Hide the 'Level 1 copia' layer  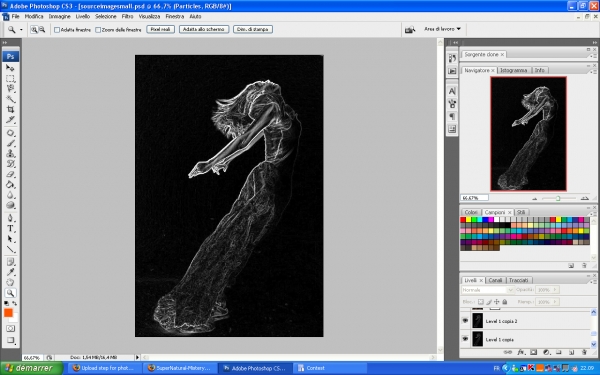click(465, 339)
